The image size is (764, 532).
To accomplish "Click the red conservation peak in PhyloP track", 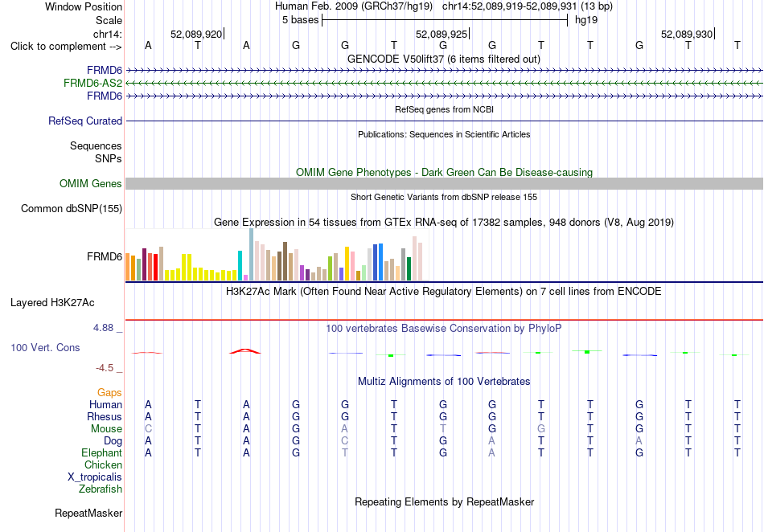I will 245,351.
